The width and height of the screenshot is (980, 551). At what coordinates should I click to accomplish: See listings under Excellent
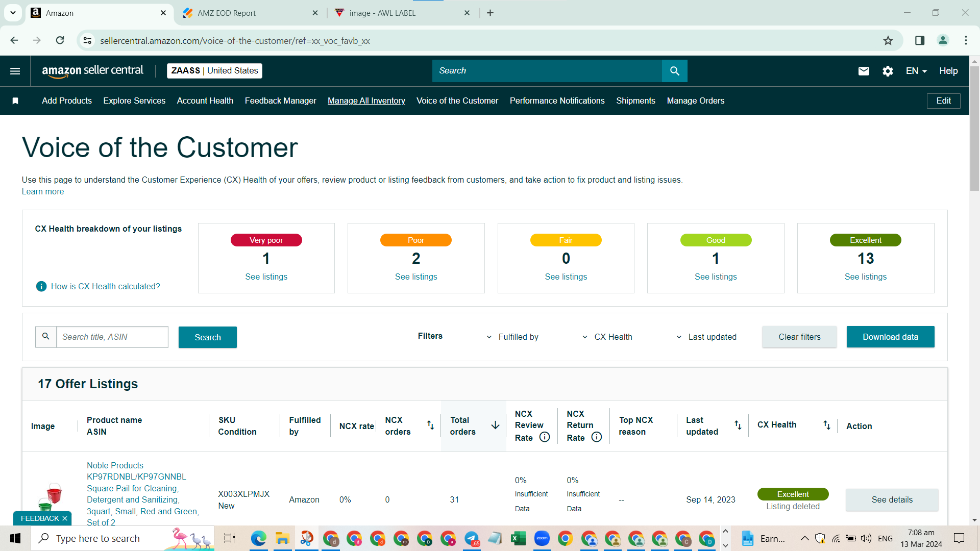coord(866,277)
